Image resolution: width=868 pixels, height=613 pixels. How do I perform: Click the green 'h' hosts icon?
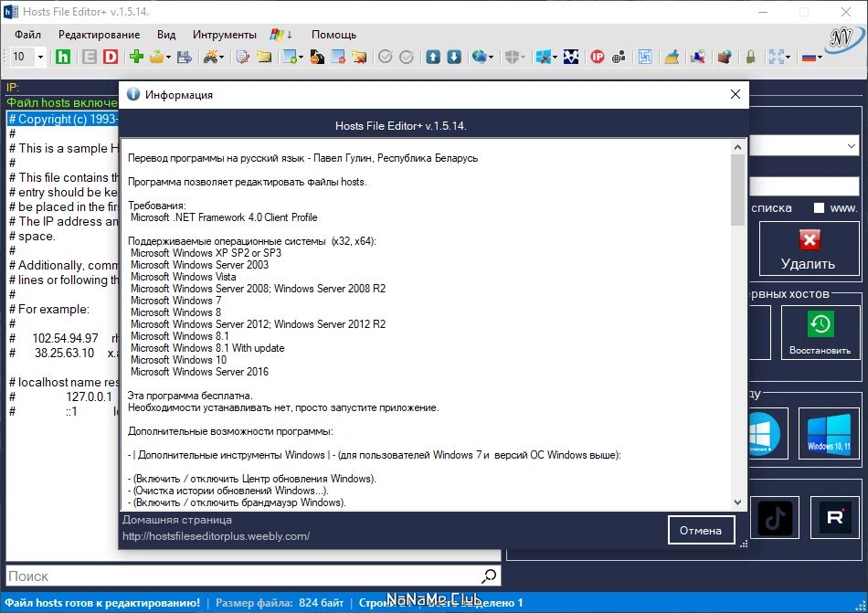click(63, 57)
